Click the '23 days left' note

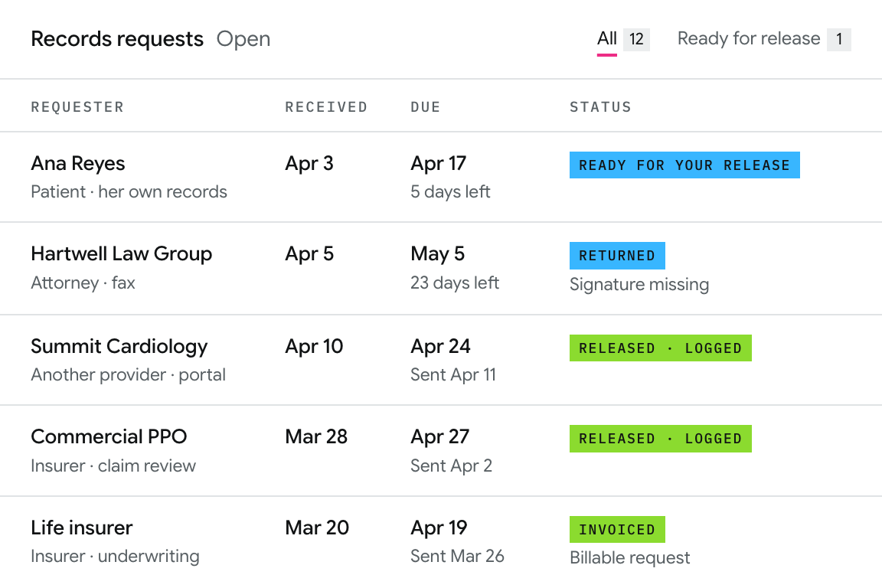(455, 283)
